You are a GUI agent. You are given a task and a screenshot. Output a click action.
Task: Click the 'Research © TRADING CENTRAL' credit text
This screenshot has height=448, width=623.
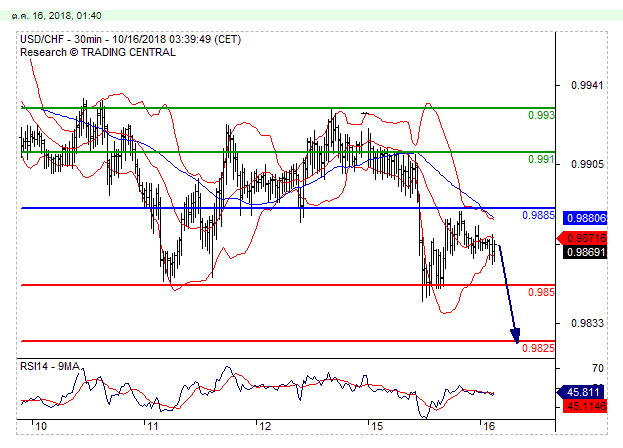98,52
